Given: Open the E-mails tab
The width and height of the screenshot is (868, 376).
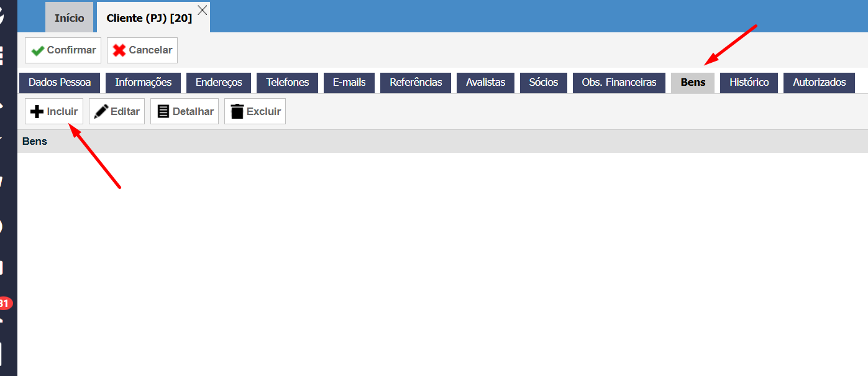Looking at the screenshot, I should pos(349,83).
